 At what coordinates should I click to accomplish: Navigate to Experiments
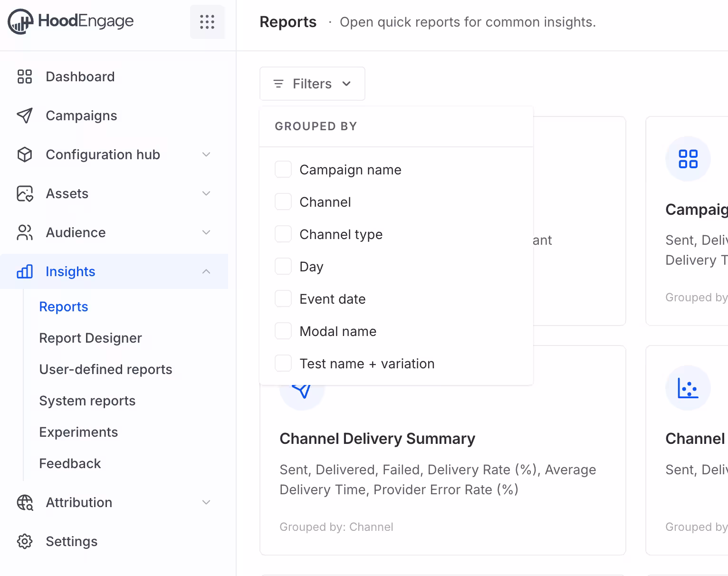point(78,432)
